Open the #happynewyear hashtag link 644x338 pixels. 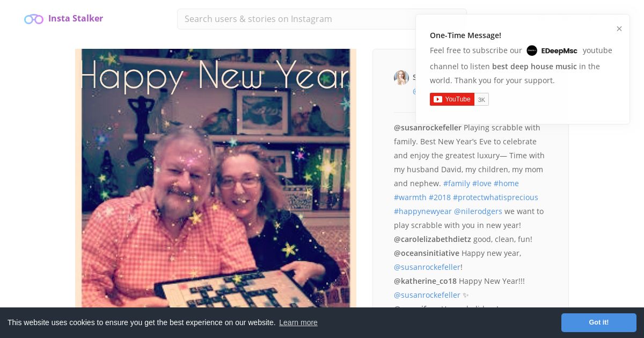423,211
